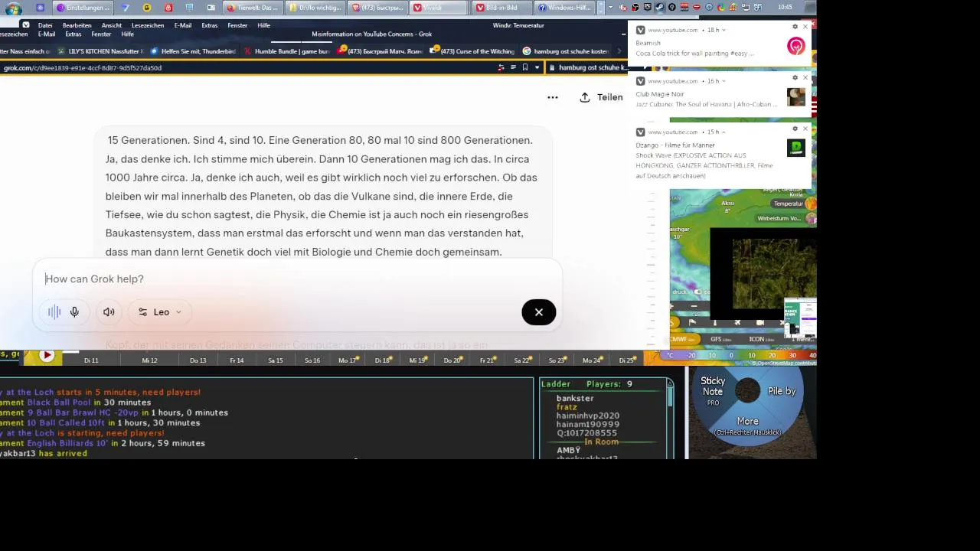Open 'hamburg ost schuhe kosten' bookmark
This screenshot has height=551, width=980.
[566, 51]
